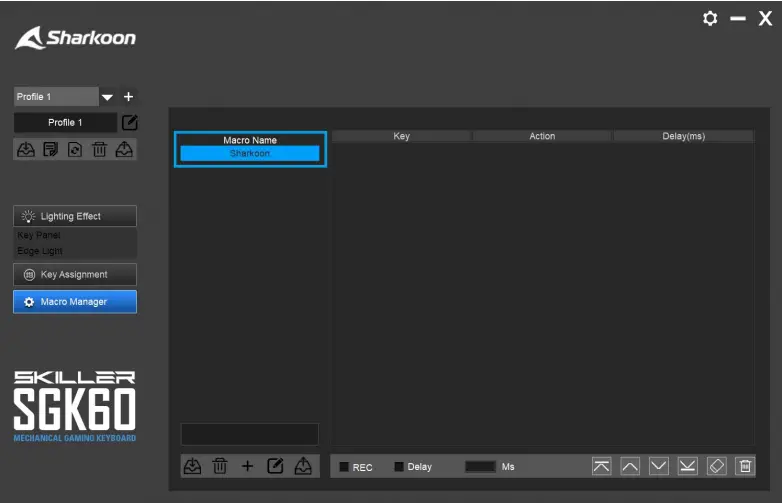The image size is (782, 503).
Task: Import a profile from file
Action: coord(26,150)
